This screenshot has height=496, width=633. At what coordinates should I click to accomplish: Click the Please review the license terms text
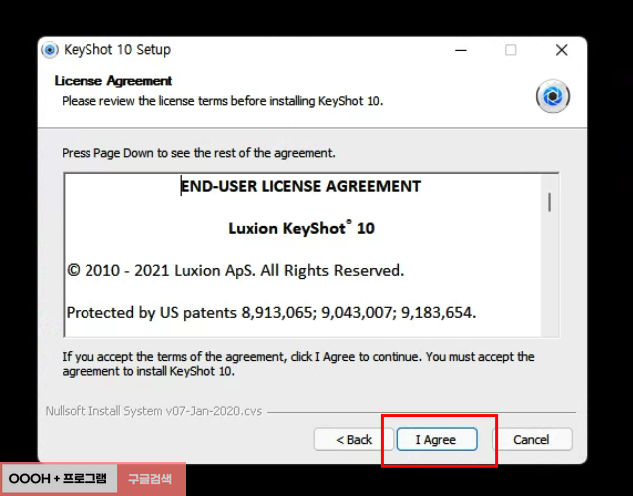point(222,101)
